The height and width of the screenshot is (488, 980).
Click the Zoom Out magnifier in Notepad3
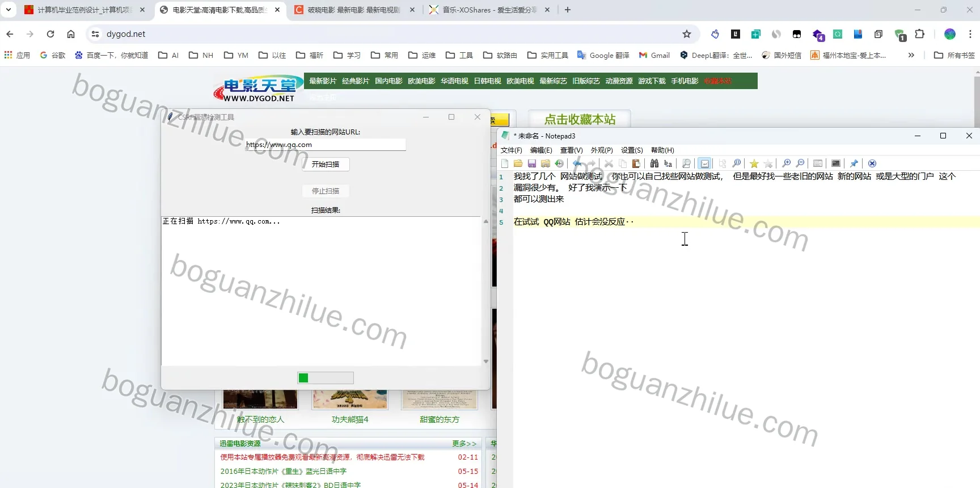[800, 163]
